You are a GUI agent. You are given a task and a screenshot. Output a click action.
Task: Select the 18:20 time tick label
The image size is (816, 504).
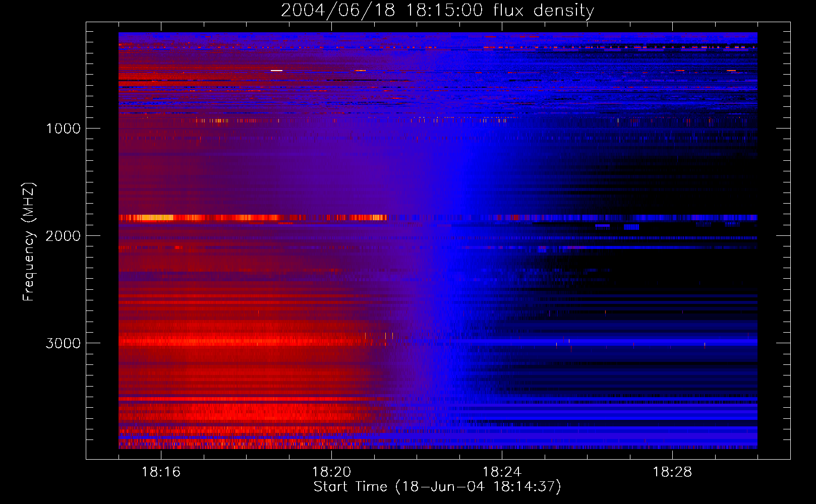tap(331, 472)
